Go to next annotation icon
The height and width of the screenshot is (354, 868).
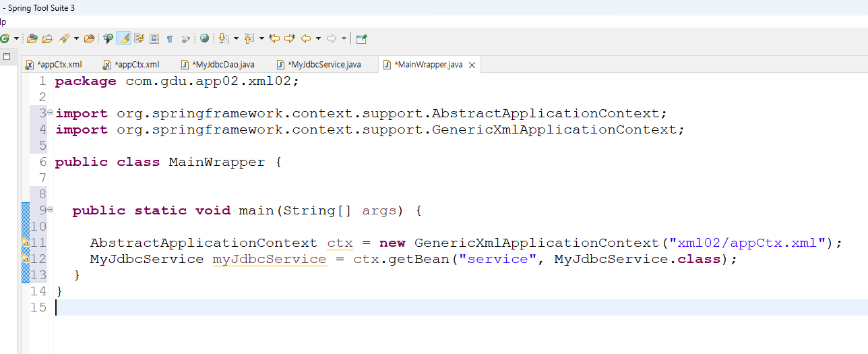coord(224,38)
